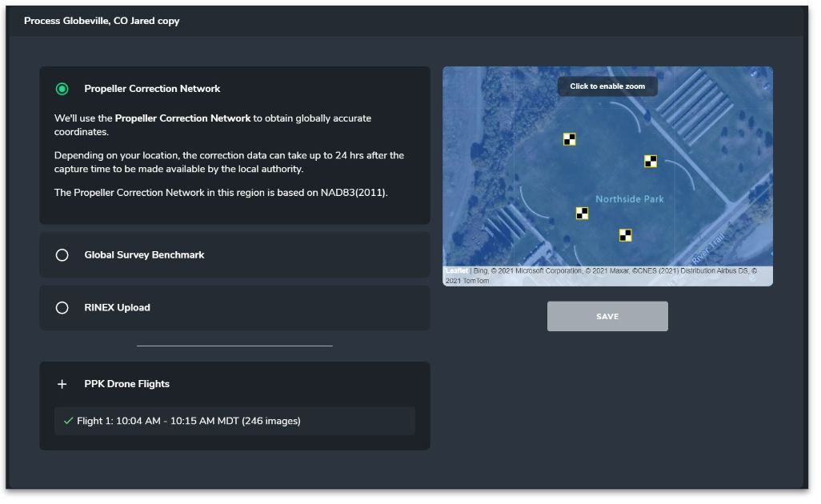Click the 'Click to enable zoom' overlay
The width and height of the screenshot is (821, 504).
pyautogui.click(x=607, y=86)
